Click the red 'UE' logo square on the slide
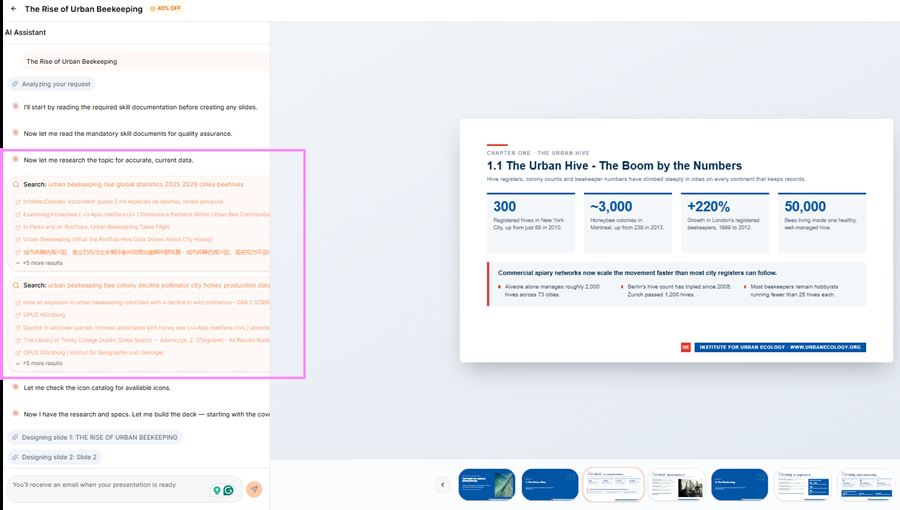The image size is (900, 510). tap(685, 347)
